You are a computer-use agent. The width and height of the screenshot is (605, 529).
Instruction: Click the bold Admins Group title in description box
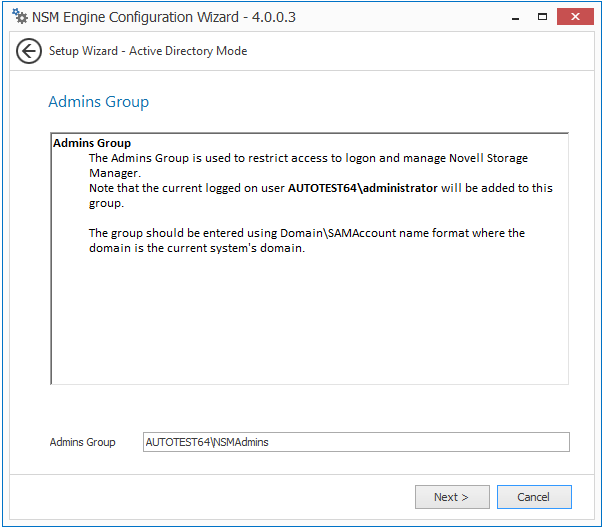click(x=92, y=143)
